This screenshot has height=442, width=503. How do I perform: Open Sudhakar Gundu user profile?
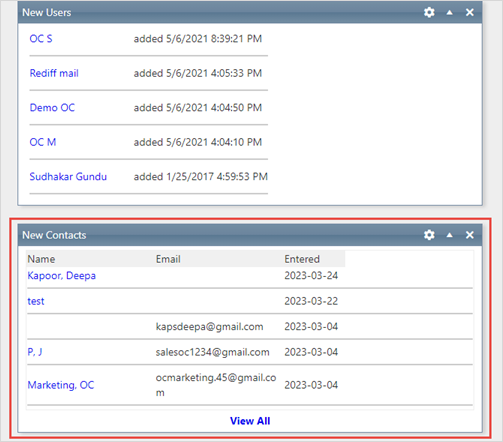[68, 176]
